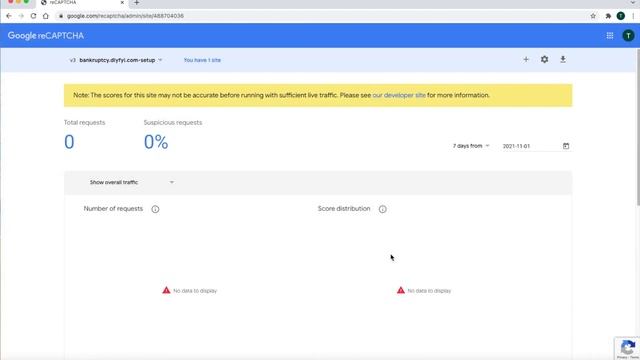
Task: Click the Total requests value 0
Action: tap(69, 142)
